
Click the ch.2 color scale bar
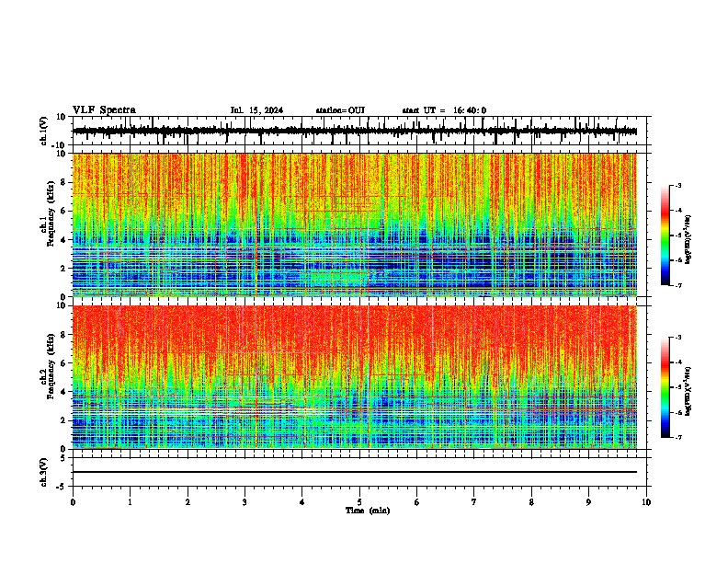click(665, 387)
